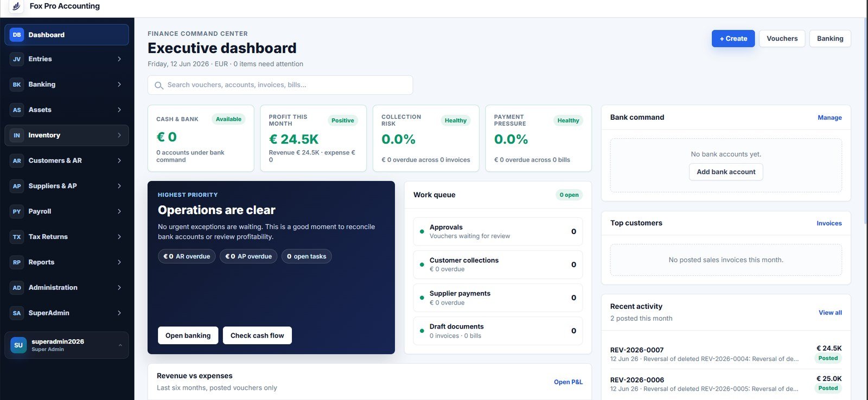Expand the Banking sidebar chevron
The width and height of the screenshot is (868, 400).
(x=119, y=85)
